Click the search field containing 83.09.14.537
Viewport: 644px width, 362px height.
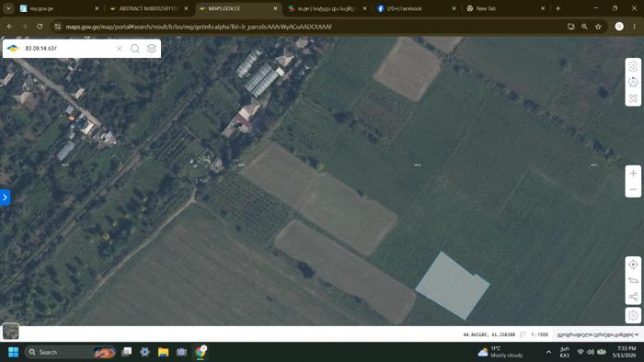click(x=68, y=49)
